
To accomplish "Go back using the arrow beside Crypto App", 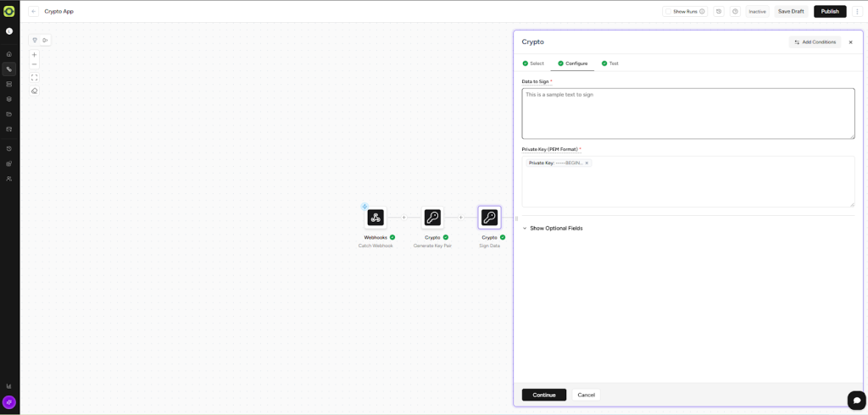I will [34, 12].
